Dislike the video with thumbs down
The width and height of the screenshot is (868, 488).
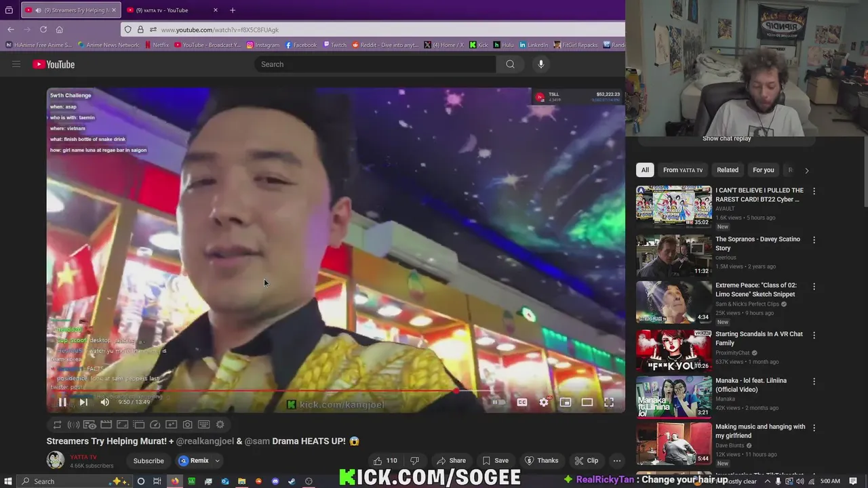(x=414, y=461)
